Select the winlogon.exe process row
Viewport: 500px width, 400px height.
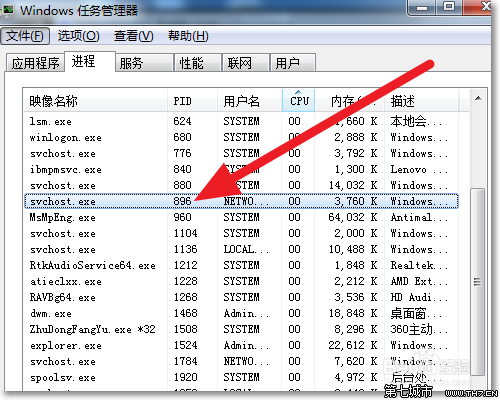pyautogui.click(x=241, y=137)
